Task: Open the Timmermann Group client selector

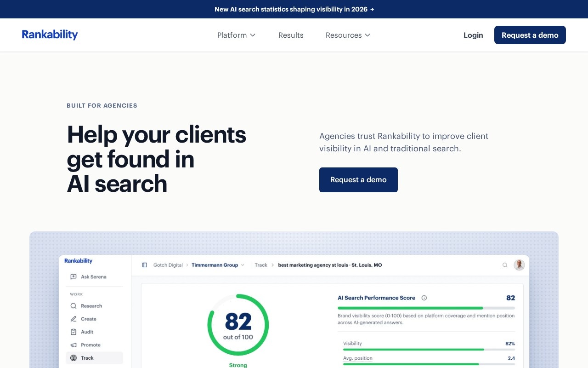Action: point(218,265)
